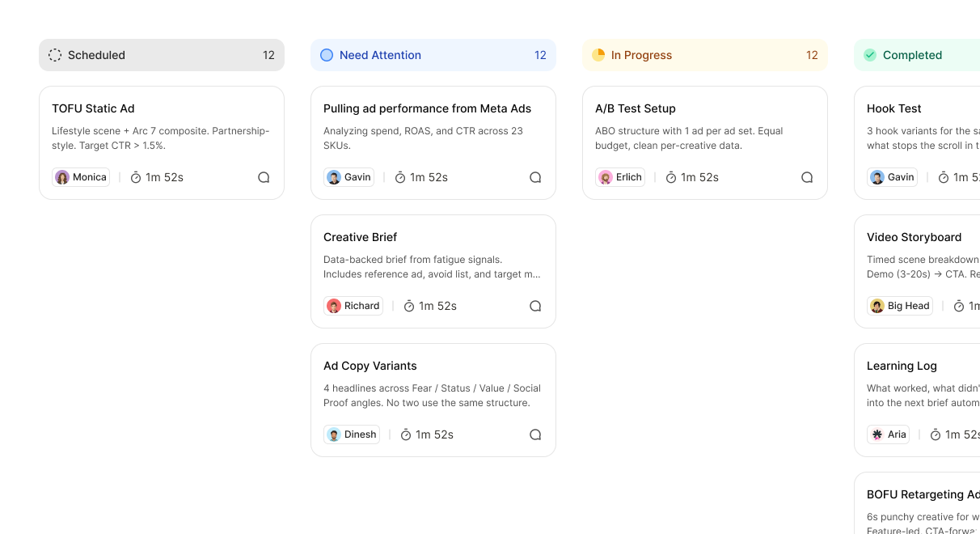Screen dimensions: 980x534
Task: Open the Hook Test card
Action: pyautogui.click(x=917, y=142)
